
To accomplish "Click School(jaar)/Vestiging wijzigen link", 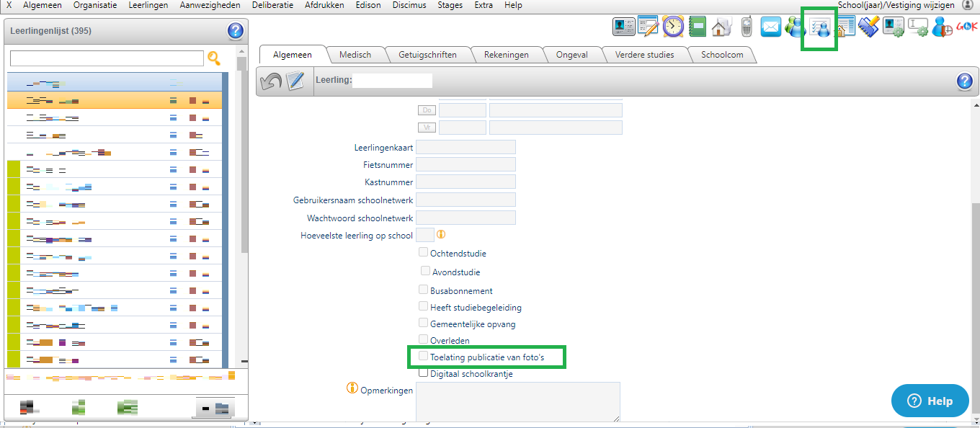I will click(x=896, y=5).
